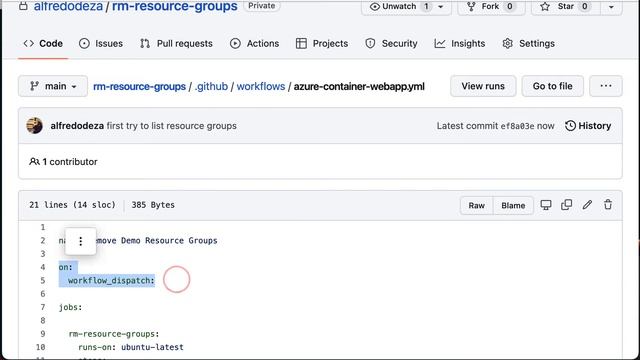Click the 'rm-resource-groups:' code line
Viewport: 640px width, 360px height.
(x=114, y=334)
